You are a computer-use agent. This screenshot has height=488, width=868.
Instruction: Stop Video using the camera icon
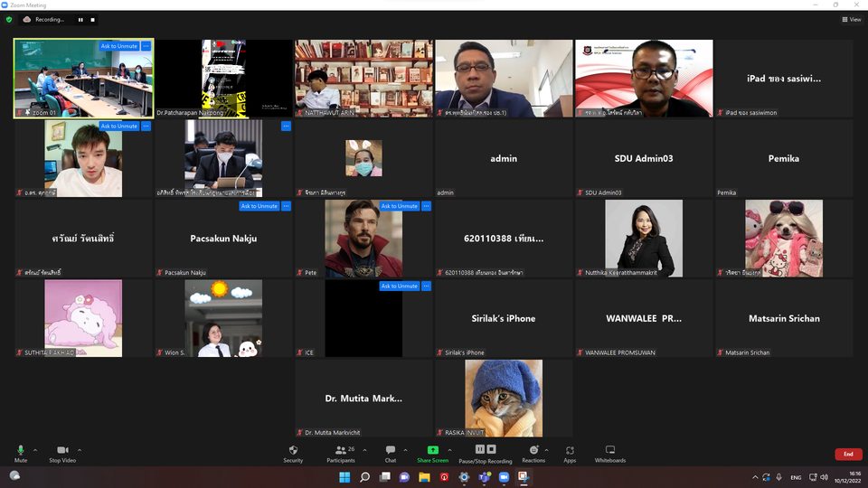[x=62, y=449]
